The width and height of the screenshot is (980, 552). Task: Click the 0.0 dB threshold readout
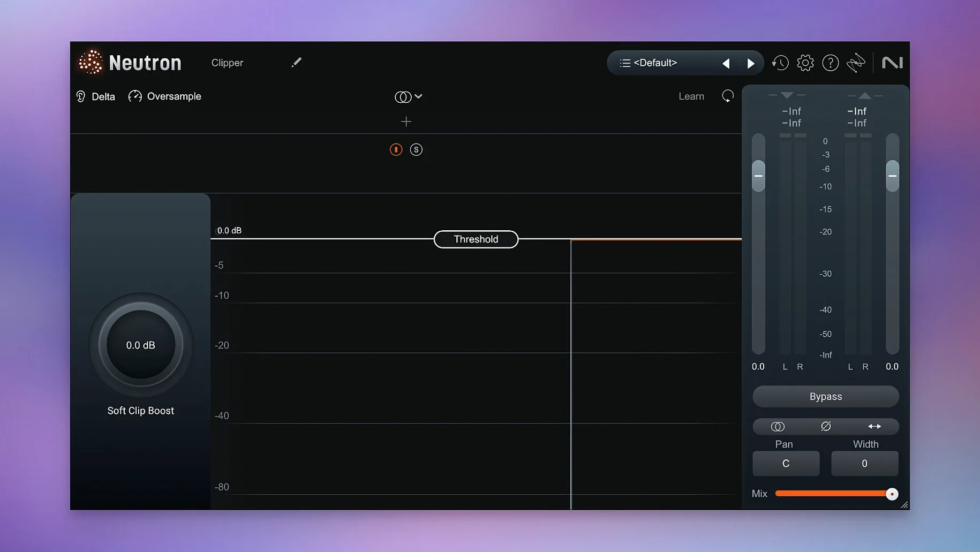[x=229, y=230]
